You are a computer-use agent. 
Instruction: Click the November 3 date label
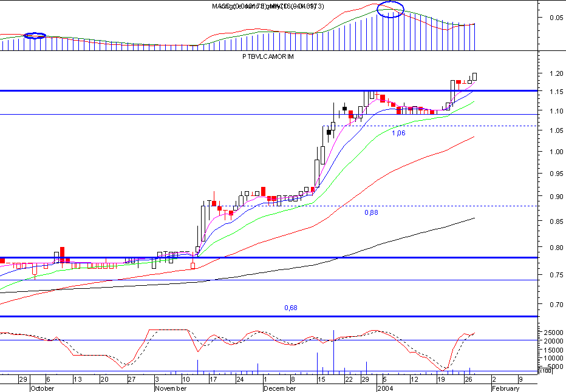point(157,379)
